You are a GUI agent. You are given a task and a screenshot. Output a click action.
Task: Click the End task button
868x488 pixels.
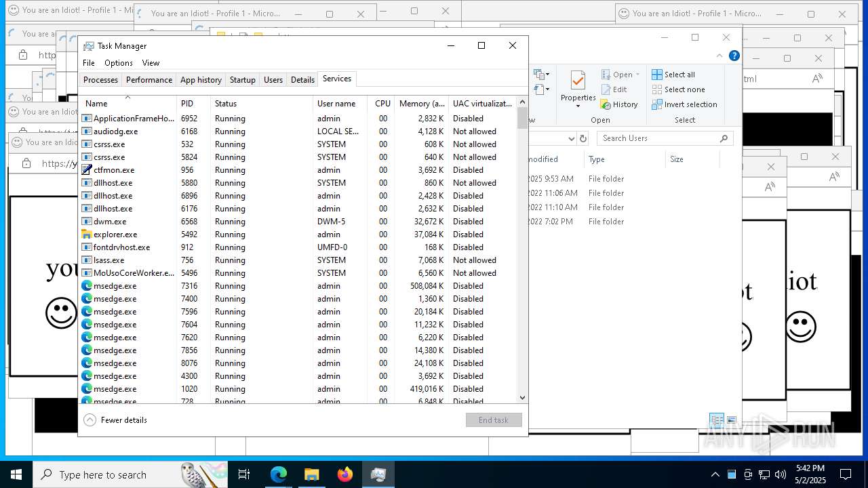pos(494,420)
